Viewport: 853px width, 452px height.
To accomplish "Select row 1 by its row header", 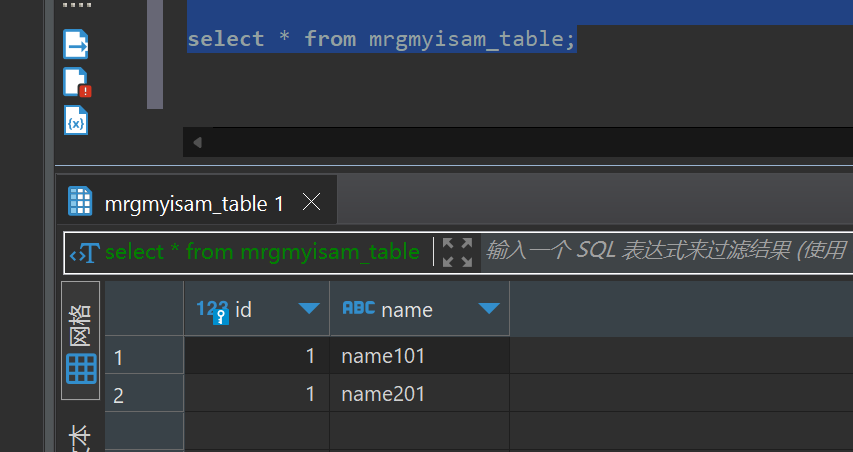I will [144, 357].
